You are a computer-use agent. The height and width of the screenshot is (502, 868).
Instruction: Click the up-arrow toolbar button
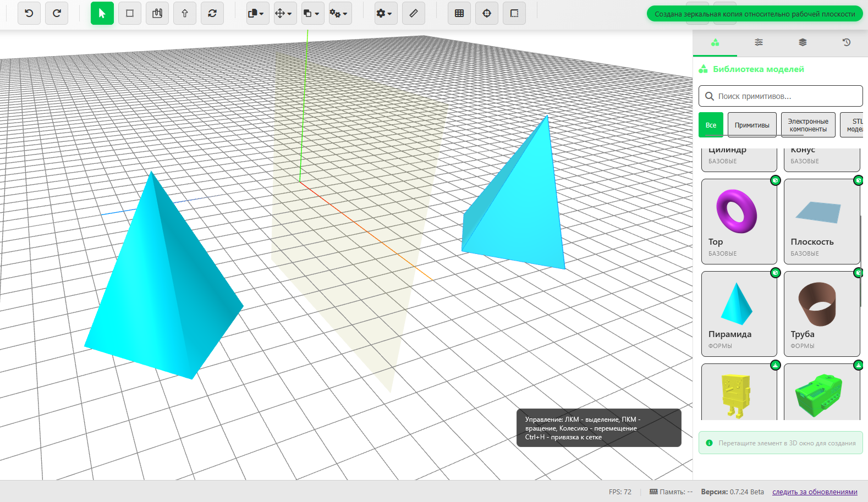coord(185,13)
